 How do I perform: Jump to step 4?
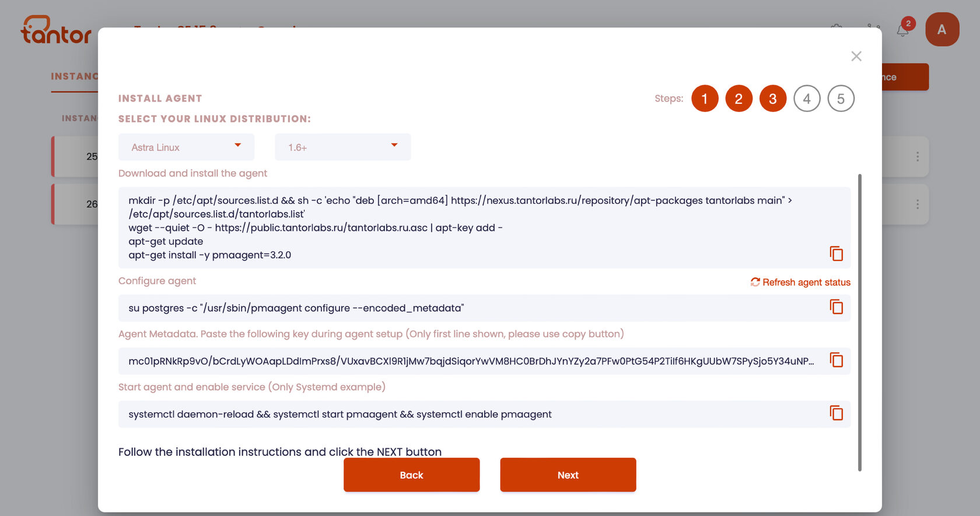tap(807, 99)
